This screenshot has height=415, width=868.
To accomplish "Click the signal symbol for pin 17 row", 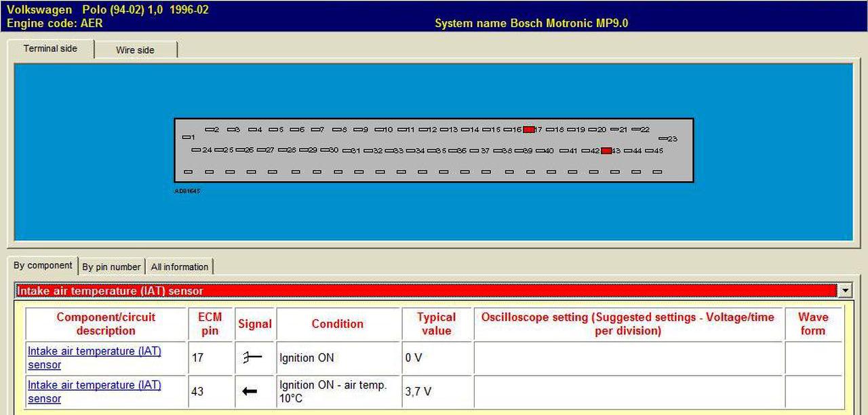I will coord(253,358).
